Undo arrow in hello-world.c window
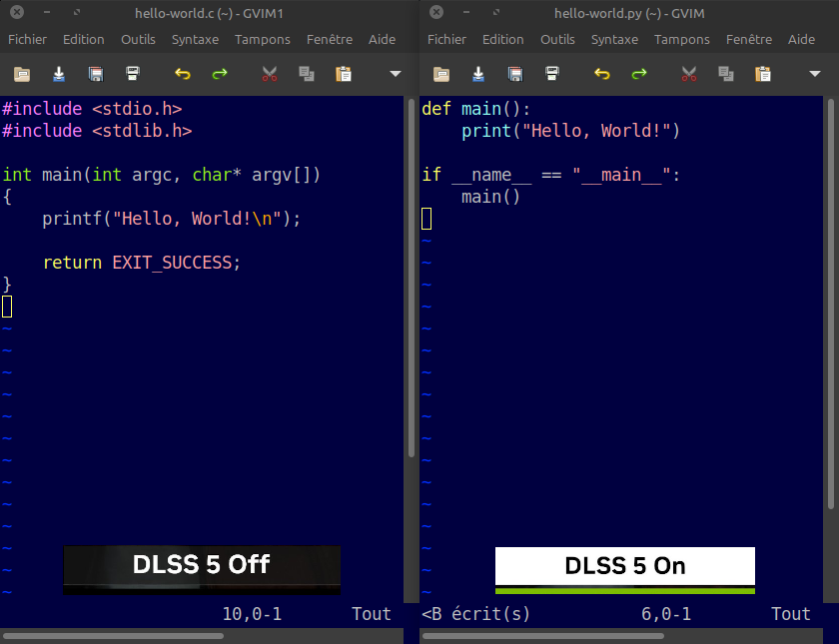 tap(183, 74)
